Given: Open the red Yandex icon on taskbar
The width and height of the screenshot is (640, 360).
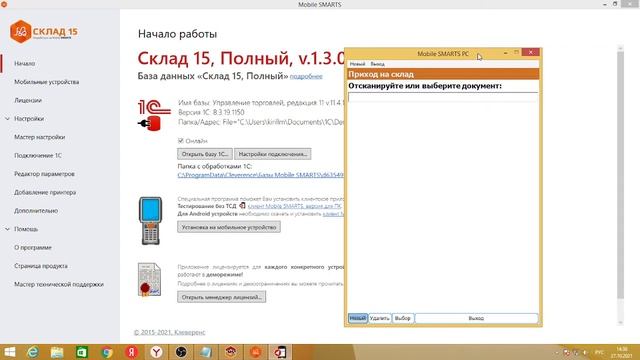Looking at the screenshot, I should [x=131, y=352].
